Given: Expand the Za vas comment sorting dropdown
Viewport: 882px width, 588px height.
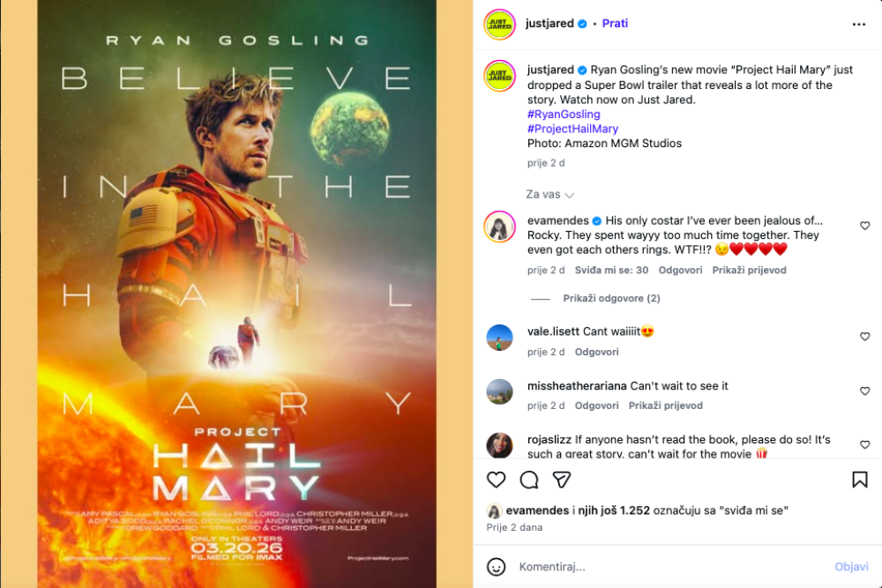Looking at the screenshot, I should point(549,195).
